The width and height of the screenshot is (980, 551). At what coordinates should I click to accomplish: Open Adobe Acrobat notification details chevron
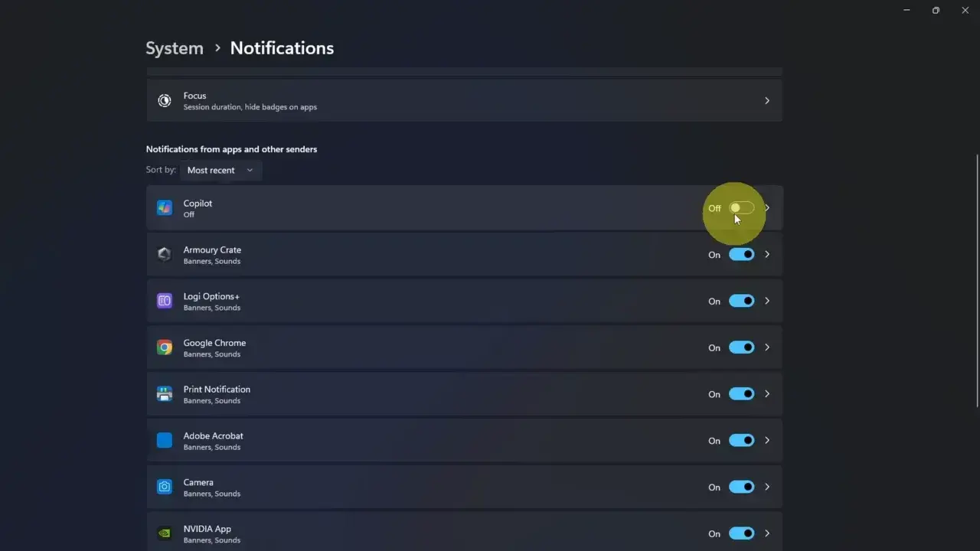767,441
